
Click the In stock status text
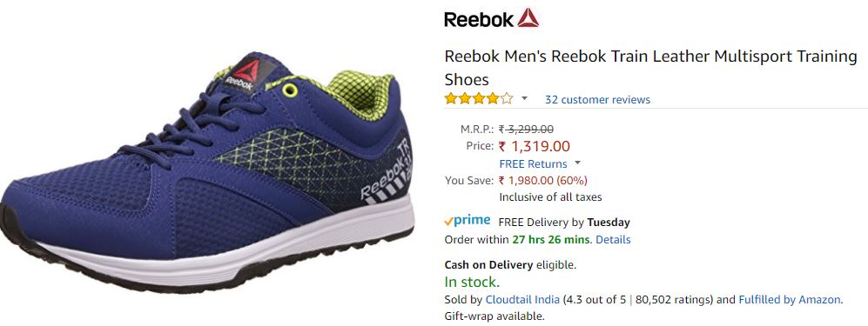pyautogui.click(x=472, y=283)
